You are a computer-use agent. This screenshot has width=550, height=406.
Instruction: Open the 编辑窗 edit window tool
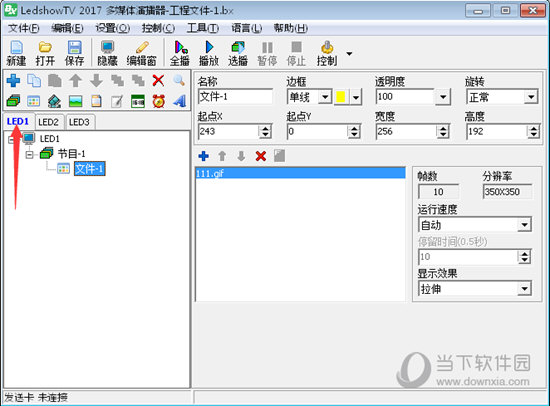coord(141,53)
